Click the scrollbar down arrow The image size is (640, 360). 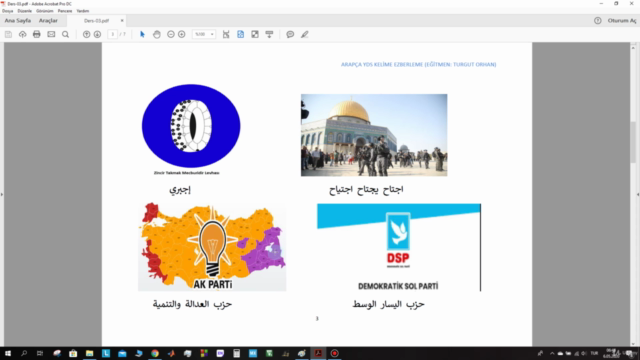(633, 344)
